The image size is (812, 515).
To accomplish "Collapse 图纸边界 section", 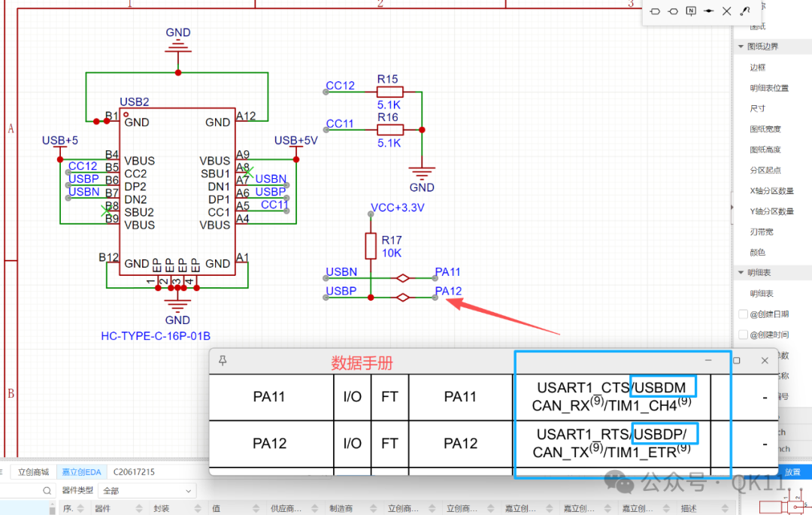I will 741,47.
